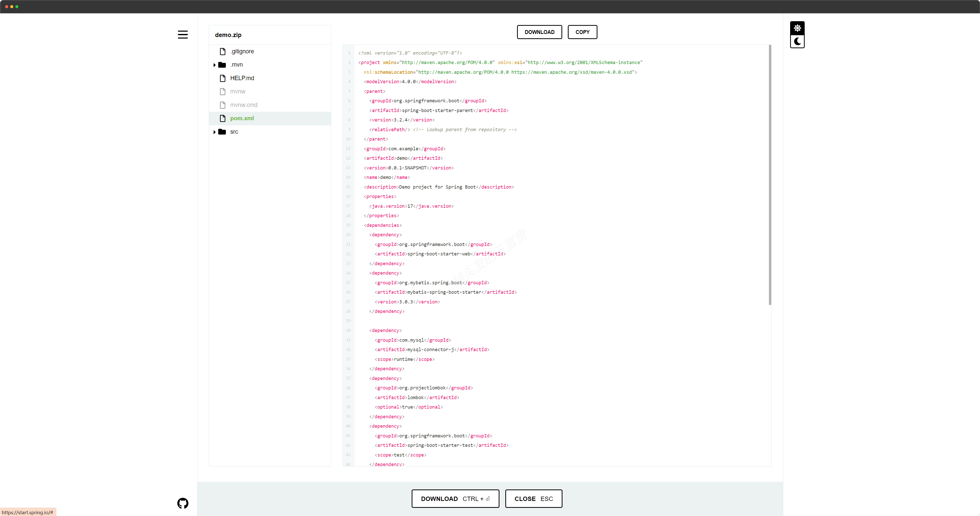
Task: Click the HELP.md file icon
Action: [x=223, y=78]
